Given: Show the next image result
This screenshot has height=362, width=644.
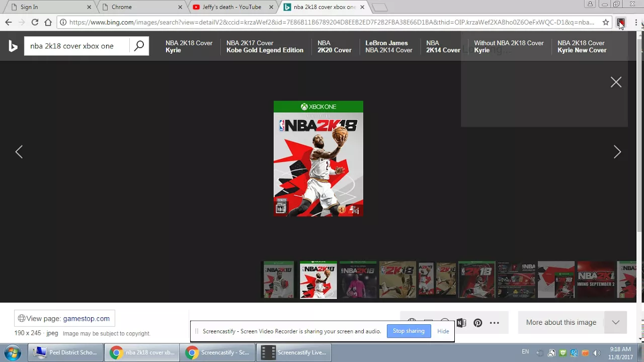Looking at the screenshot, I should tap(617, 152).
